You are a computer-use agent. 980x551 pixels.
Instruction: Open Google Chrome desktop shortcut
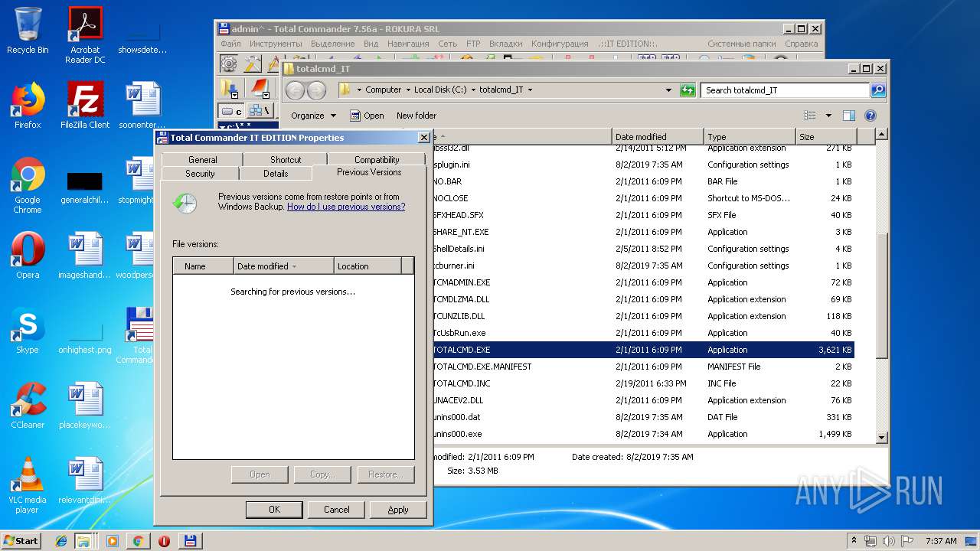pos(28,186)
